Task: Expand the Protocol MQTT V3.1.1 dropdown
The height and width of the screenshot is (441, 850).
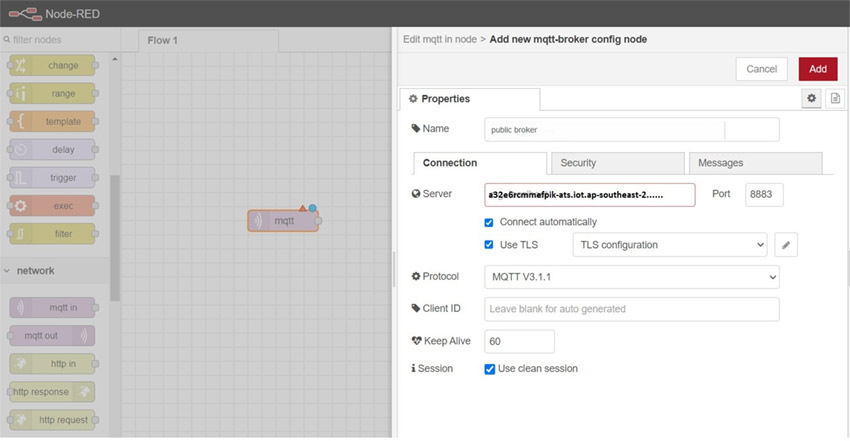Action: 631,277
